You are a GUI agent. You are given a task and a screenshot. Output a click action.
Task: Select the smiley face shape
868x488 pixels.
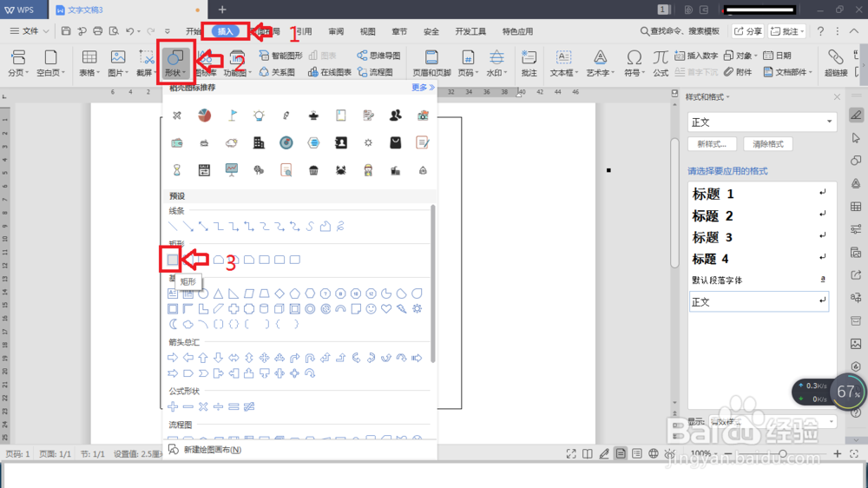coord(371,308)
